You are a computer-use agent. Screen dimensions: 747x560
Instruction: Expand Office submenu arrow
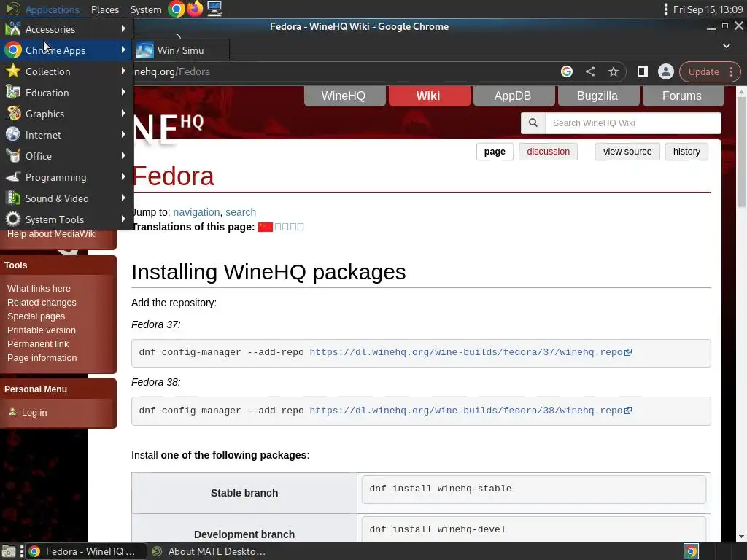[x=123, y=155]
